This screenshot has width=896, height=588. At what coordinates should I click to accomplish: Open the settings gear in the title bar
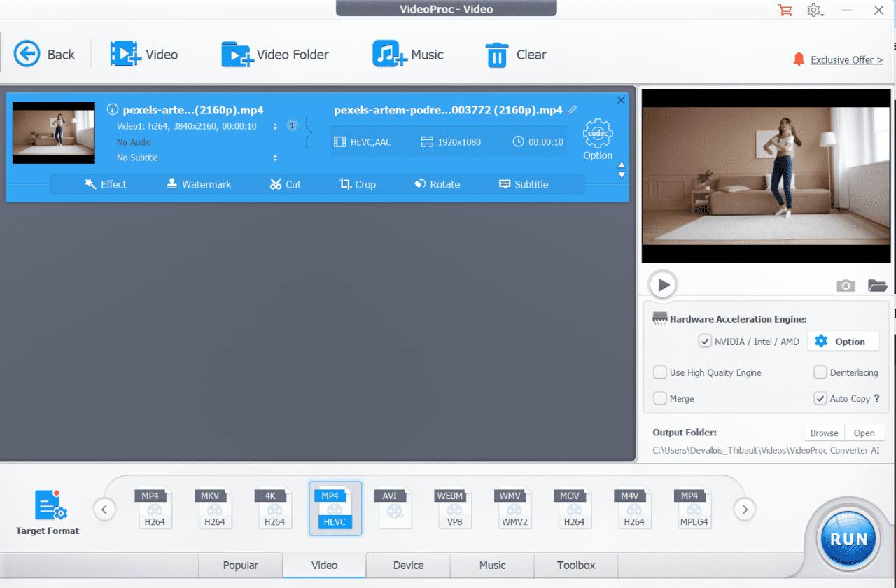pos(814,10)
